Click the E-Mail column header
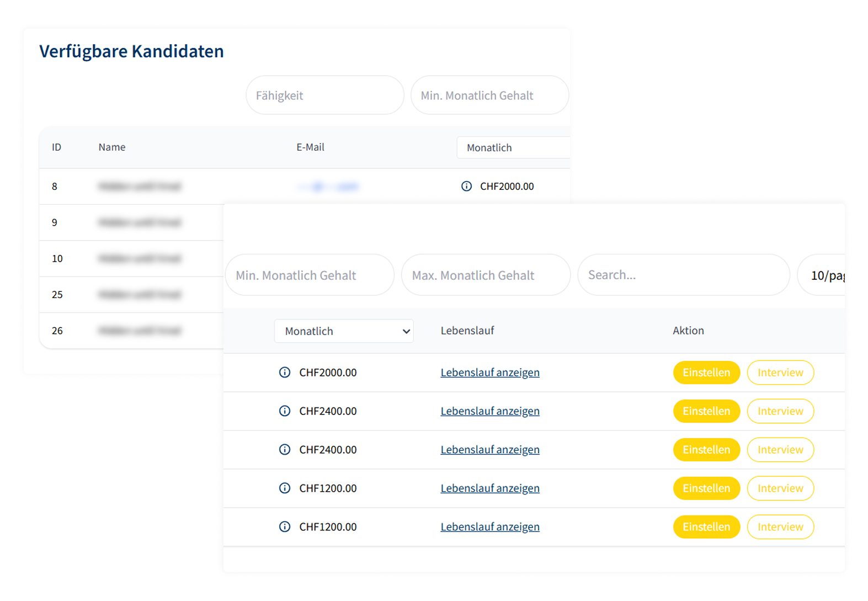Image resolution: width=868 pixels, height=601 pixels. coord(311,147)
